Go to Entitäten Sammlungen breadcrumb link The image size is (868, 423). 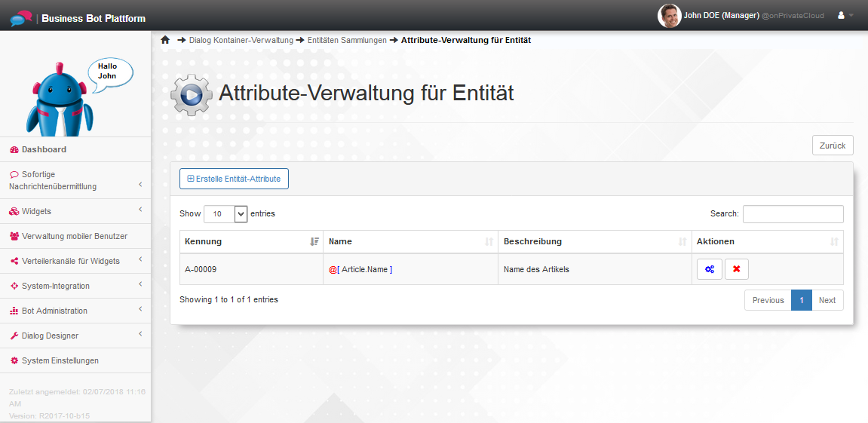point(347,40)
